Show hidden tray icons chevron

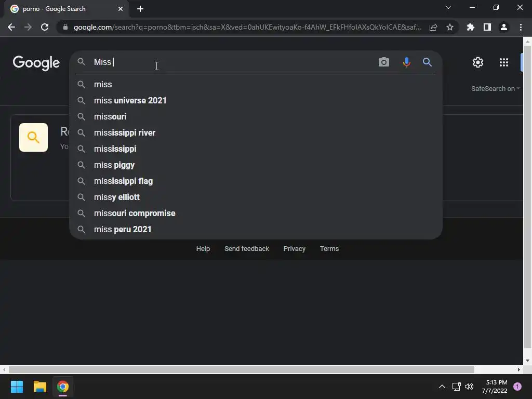point(442,387)
